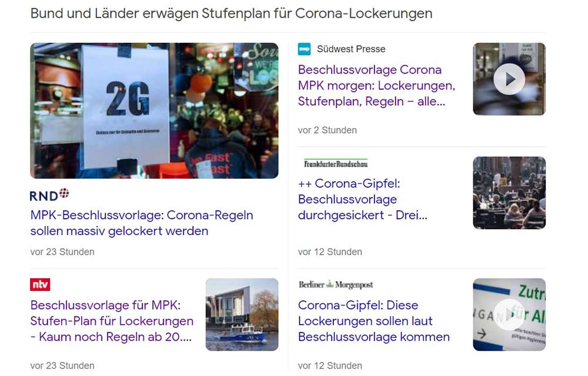Open the ntv boat and building thumbnail
Image resolution: width=588 pixels, height=376 pixels.
(x=242, y=314)
